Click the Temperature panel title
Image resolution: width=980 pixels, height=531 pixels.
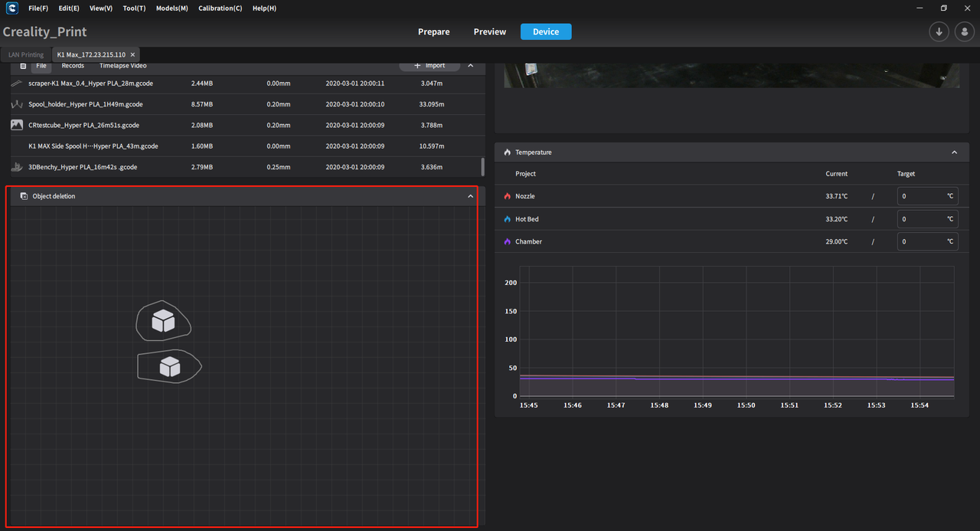pyautogui.click(x=534, y=152)
